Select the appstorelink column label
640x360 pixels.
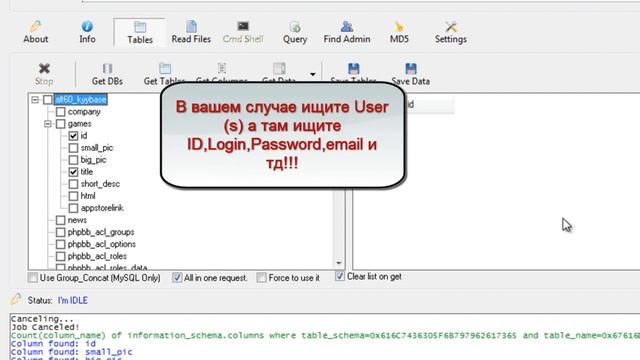point(102,208)
